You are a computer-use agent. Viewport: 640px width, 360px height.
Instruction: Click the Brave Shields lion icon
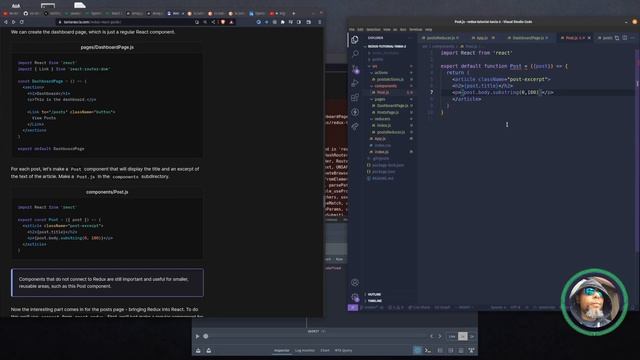pyautogui.click(x=223, y=22)
